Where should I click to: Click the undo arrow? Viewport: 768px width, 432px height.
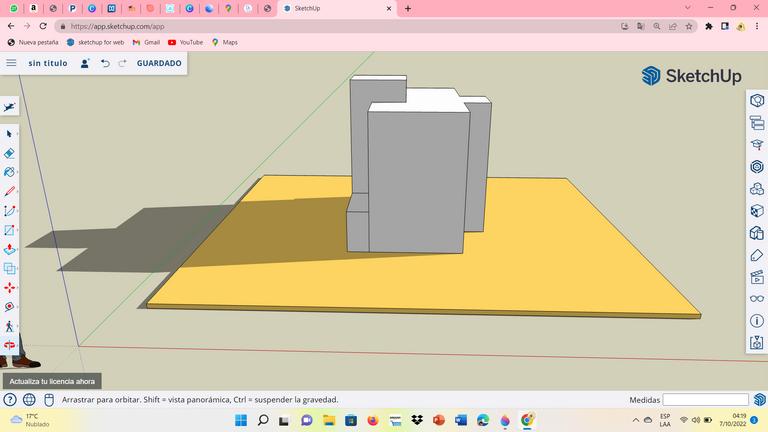[105, 63]
